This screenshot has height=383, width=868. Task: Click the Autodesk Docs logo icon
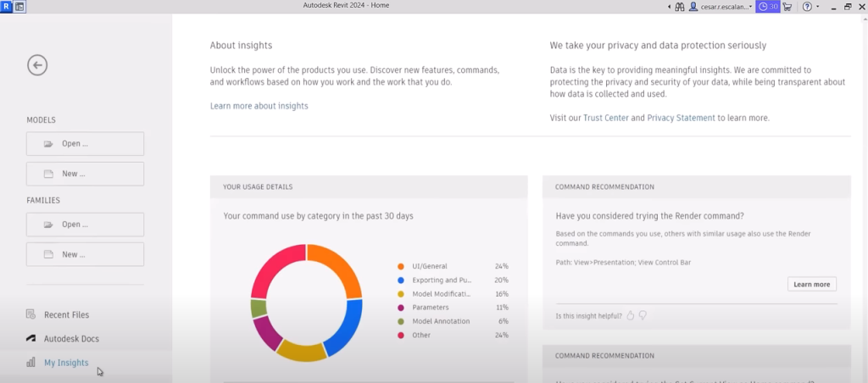pos(31,338)
